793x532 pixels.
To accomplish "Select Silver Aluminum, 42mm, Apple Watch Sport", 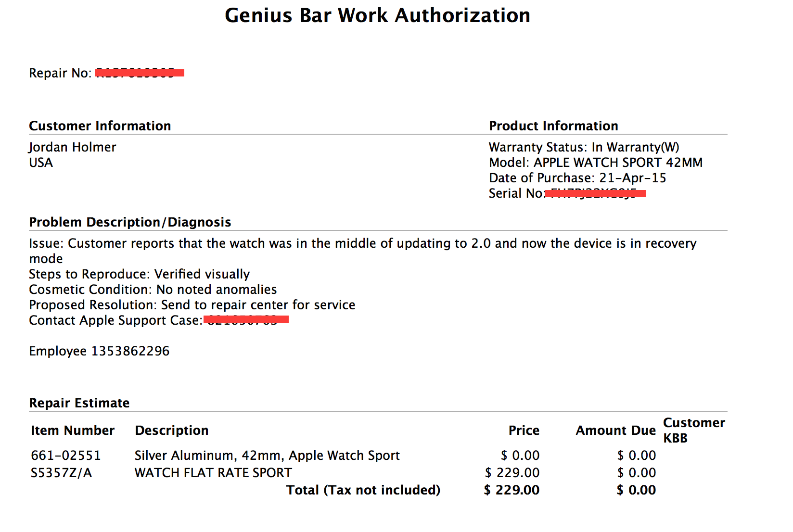I will [267, 456].
